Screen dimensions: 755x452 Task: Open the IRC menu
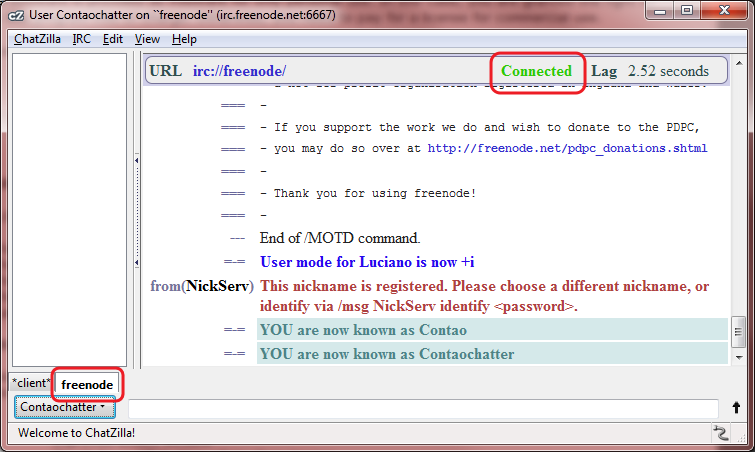pyautogui.click(x=82, y=39)
